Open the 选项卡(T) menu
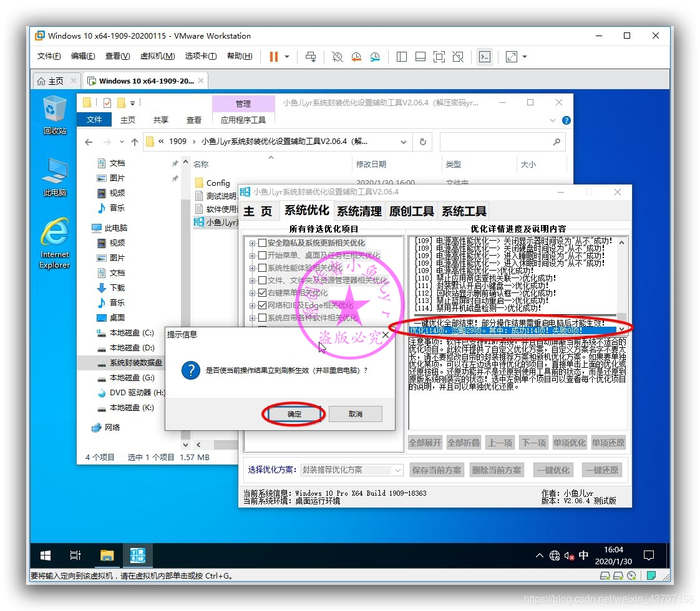 [201, 56]
